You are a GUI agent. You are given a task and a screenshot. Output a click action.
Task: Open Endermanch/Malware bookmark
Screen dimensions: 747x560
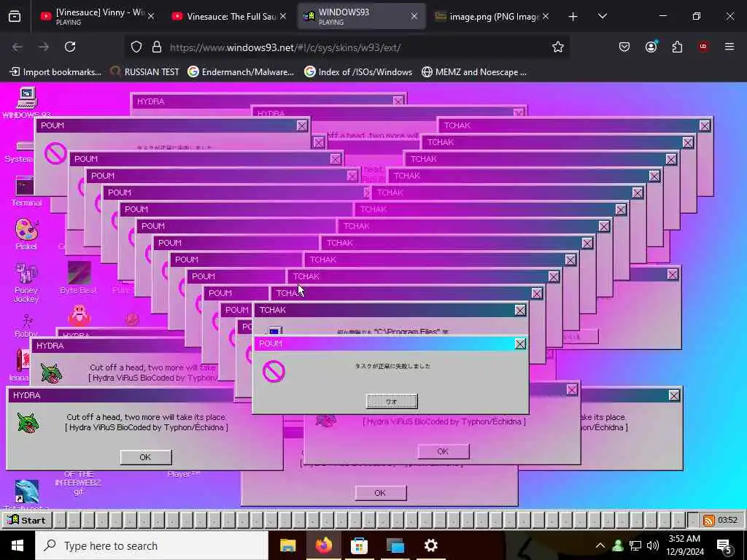click(241, 72)
